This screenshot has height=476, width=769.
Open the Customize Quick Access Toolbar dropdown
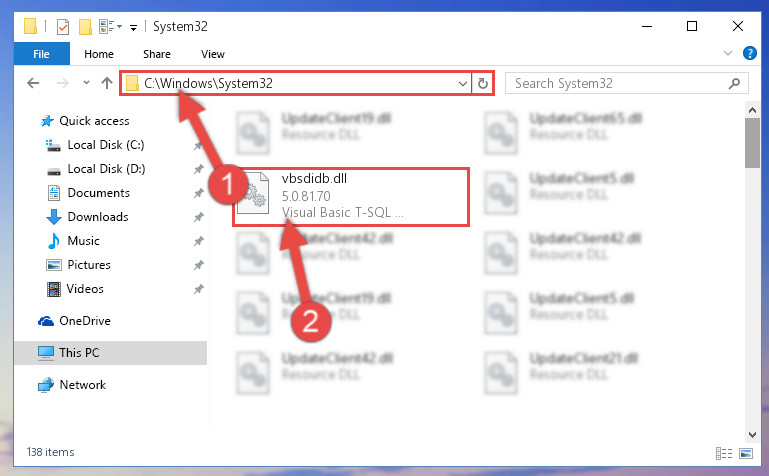(133, 27)
